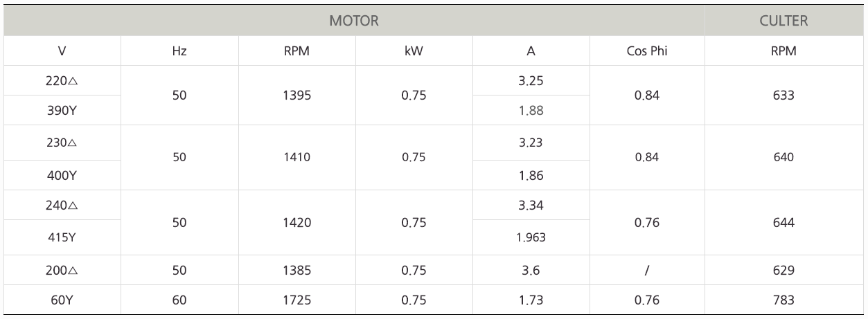Screen dimensions: 868x319
Task: Click the Cos Phi column header
Action: (x=646, y=51)
